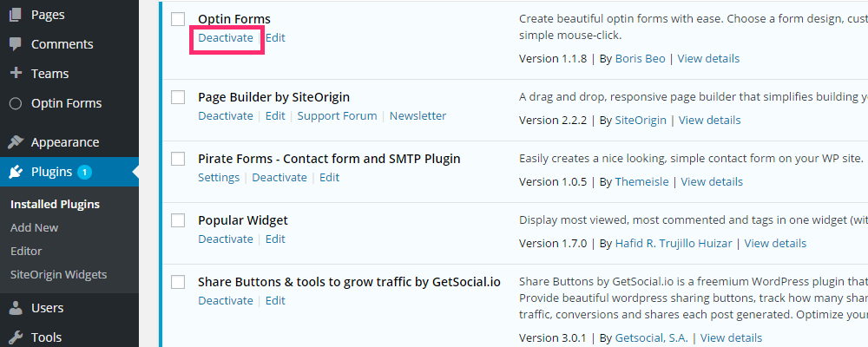This screenshot has width=868, height=347.
Task: Open SiteOrigin Support Forum link
Action: (337, 116)
